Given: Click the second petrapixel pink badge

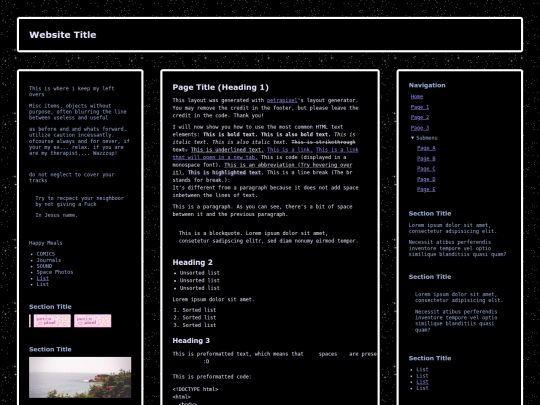Looking at the screenshot, I should pyautogui.click(x=93, y=321).
